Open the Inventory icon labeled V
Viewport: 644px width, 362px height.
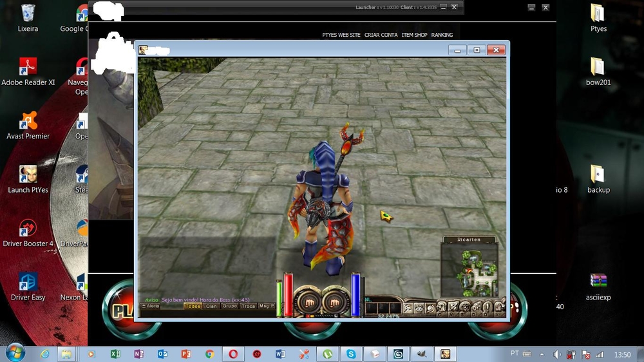453,307
